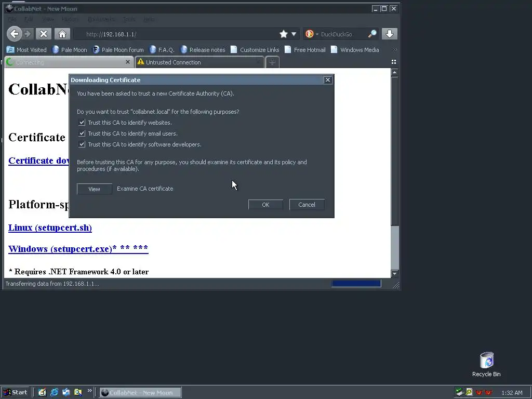The height and width of the screenshot is (399, 532).
Task: Close the Downloading Certificate dialog with X
Action: click(327, 79)
